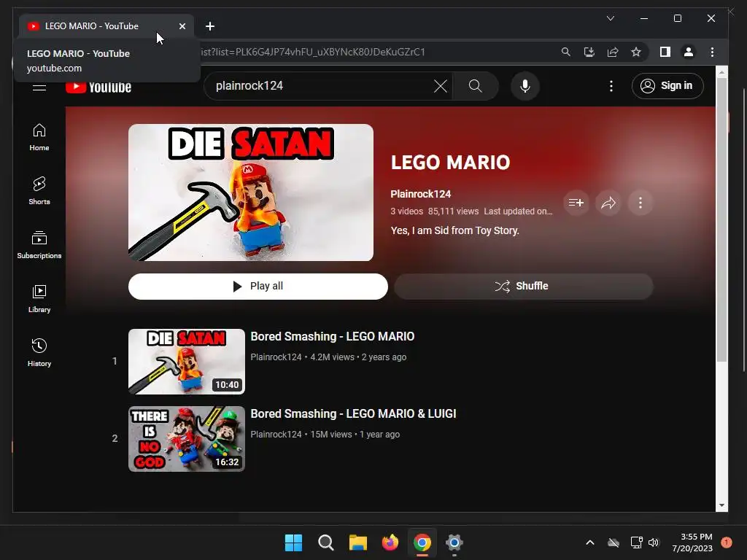The image size is (747, 560).
Task: Click Play all button
Action: (258, 286)
